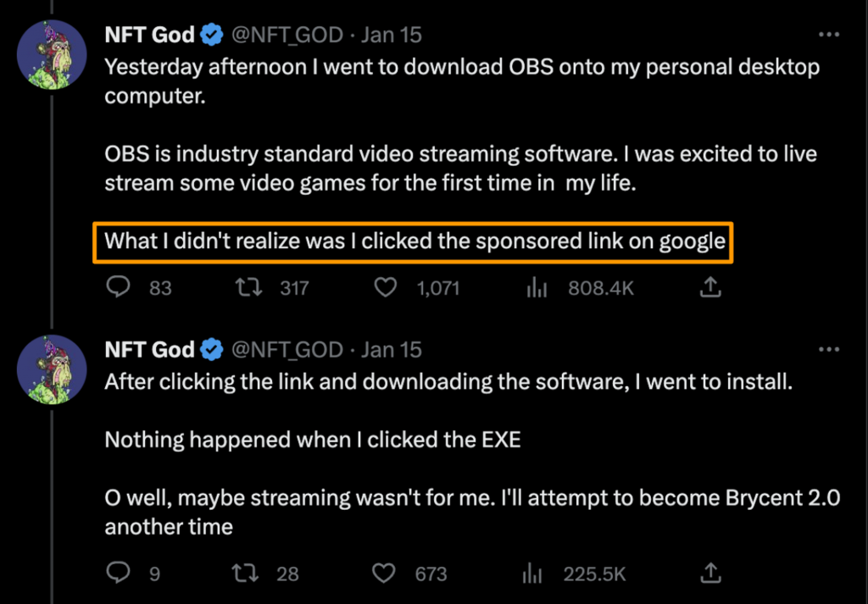Viewport: 868px width, 604px height.
Task: Click @NFT_GOD handle in second tweet
Action: 287,350
